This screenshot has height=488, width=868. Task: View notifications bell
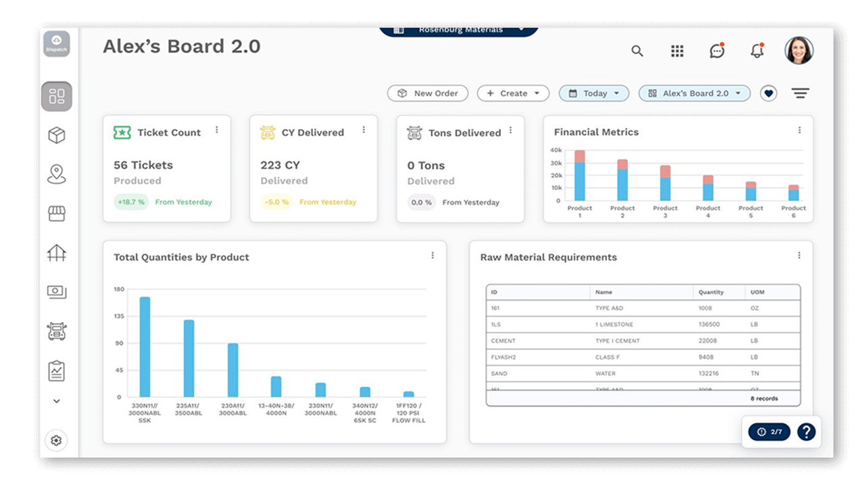[756, 51]
